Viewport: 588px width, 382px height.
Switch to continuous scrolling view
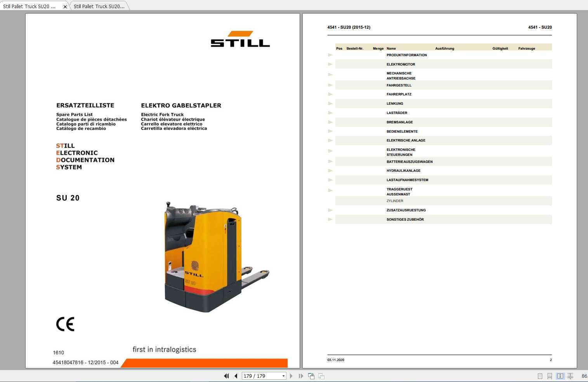(x=550, y=376)
